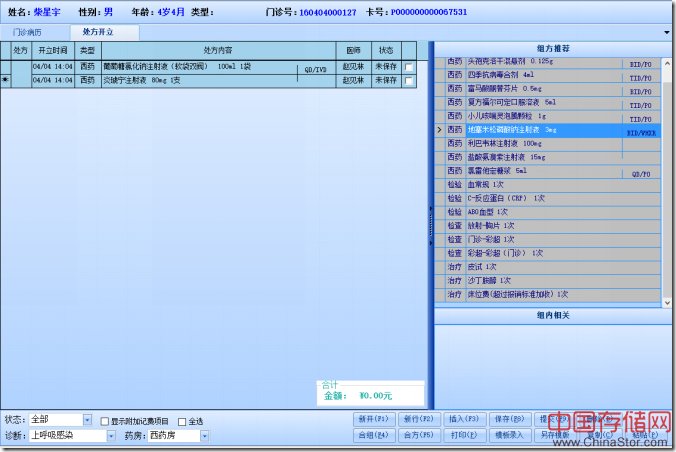
Task: Click the arrow indicator beside 地塞米松磷酸钠注射液
Action: coord(439,130)
